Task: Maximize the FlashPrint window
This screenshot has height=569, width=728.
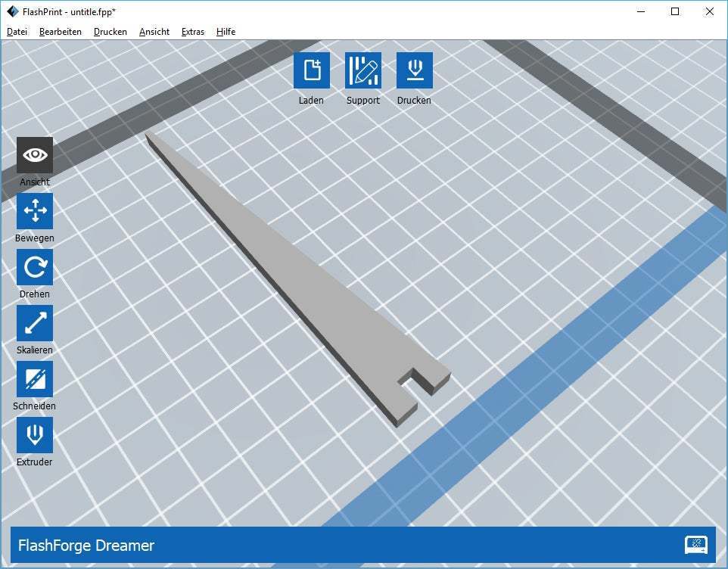Action: tap(676, 11)
